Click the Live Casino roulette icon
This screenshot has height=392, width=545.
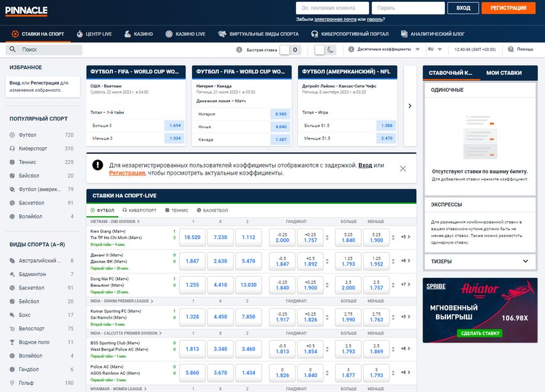click(169, 34)
